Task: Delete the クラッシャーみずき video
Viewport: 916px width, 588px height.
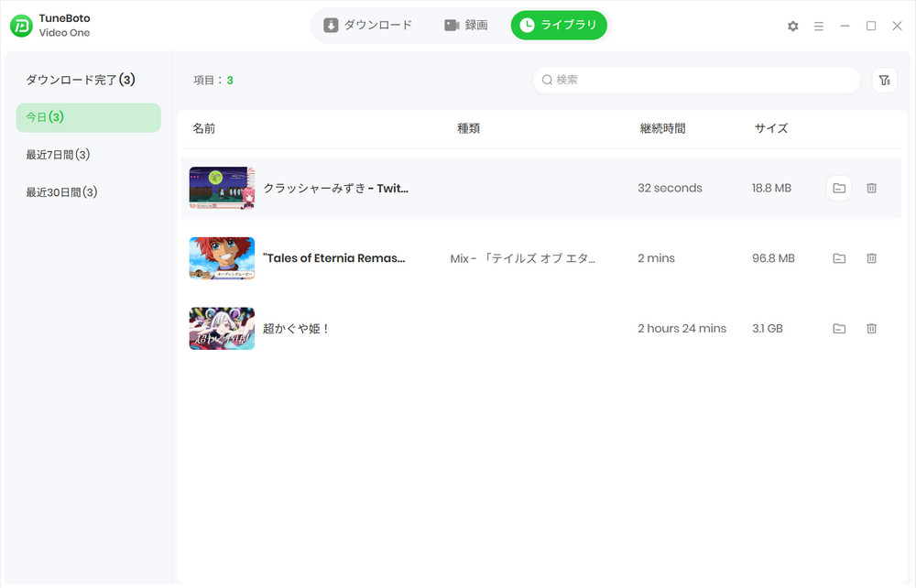Action: coord(871,188)
